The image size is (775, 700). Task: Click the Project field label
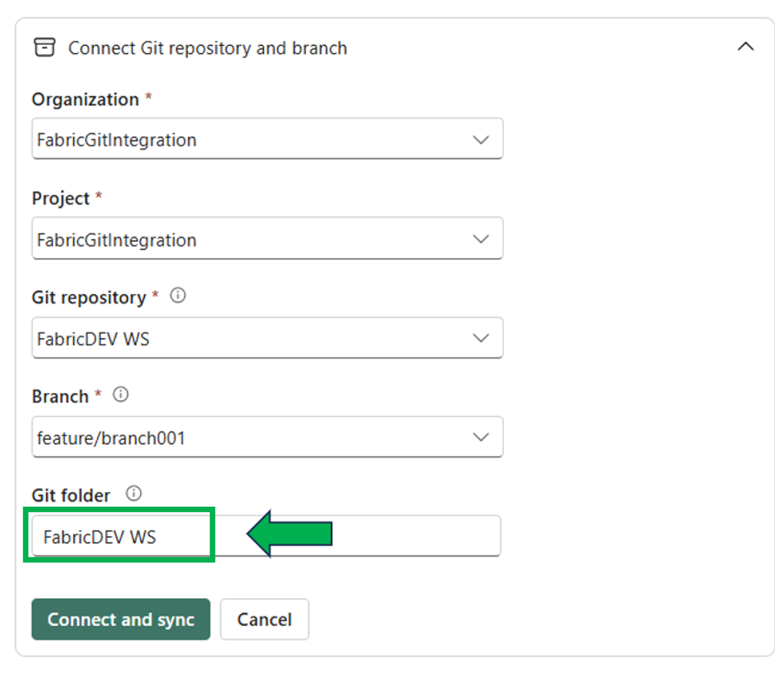(x=61, y=198)
